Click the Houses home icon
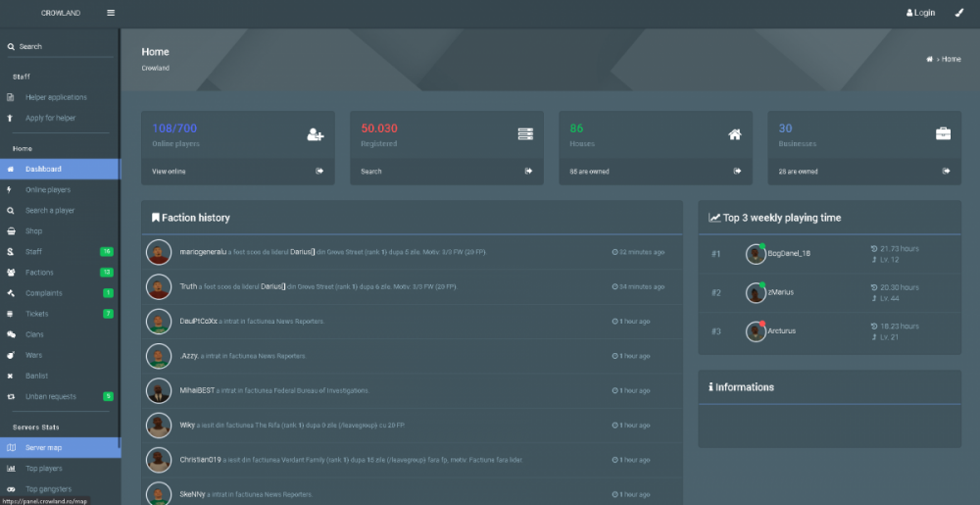This screenshot has height=505, width=980. [734, 134]
